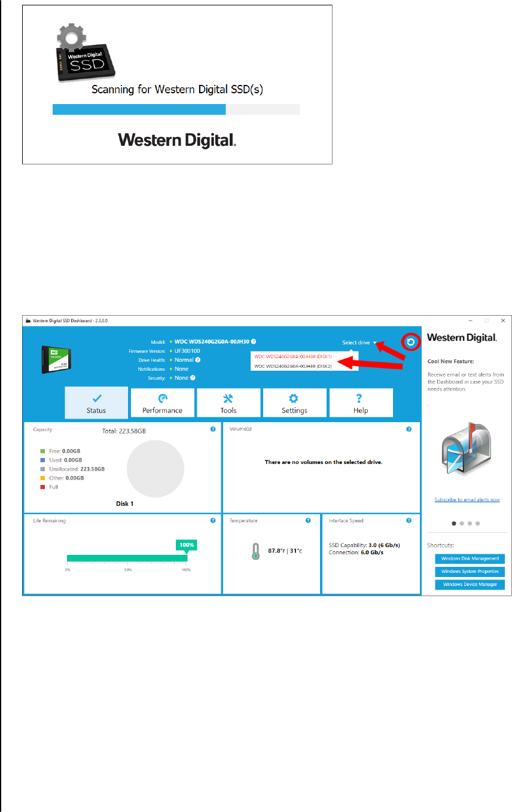Click the app icon in title bar

(28, 320)
